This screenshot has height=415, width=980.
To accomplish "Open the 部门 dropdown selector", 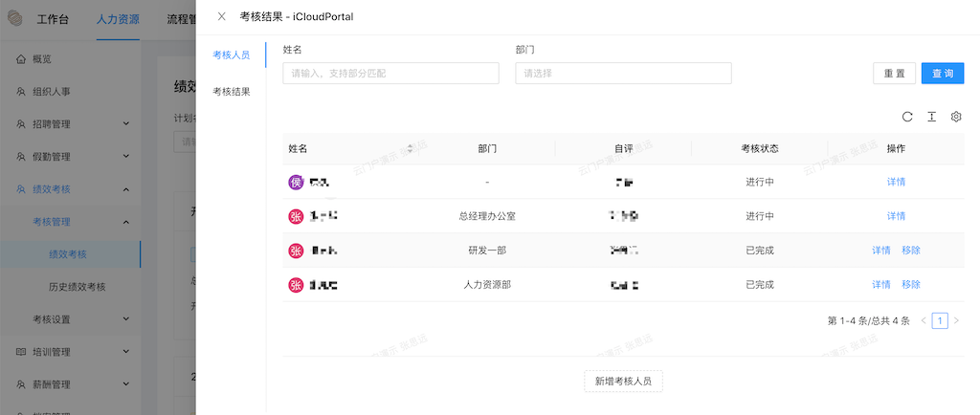I will tap(623, 73).
